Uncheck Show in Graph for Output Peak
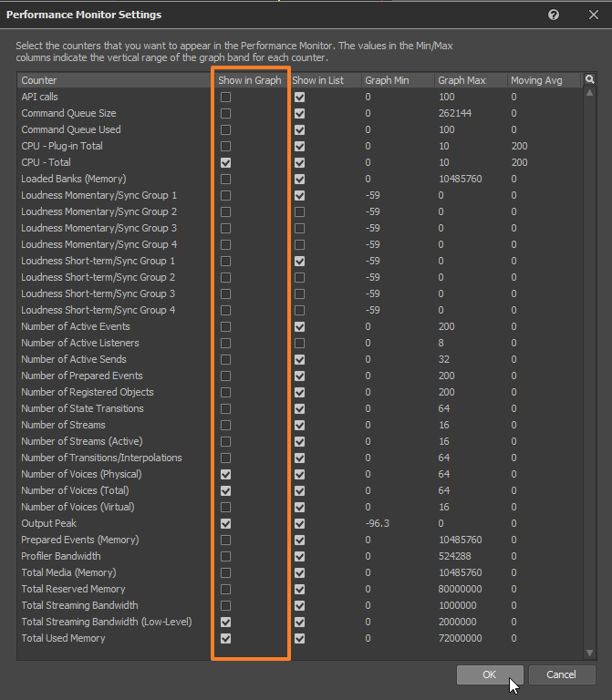This screenshot has height=700, width=612. (225, 523)
